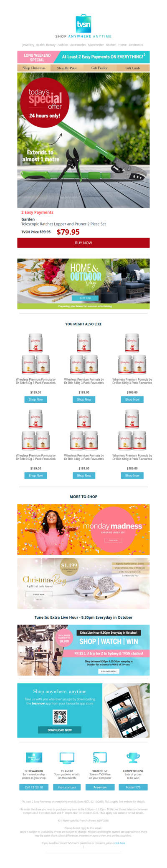
Task: Open the Home & Outdoor Day banner
Action: pyautogui.click(x=83, y=283)
